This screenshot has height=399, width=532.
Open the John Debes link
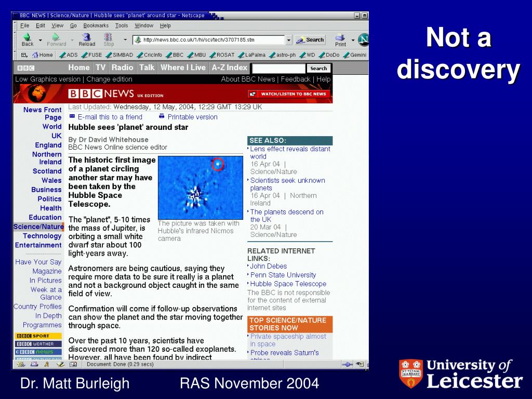click(269, 267)
